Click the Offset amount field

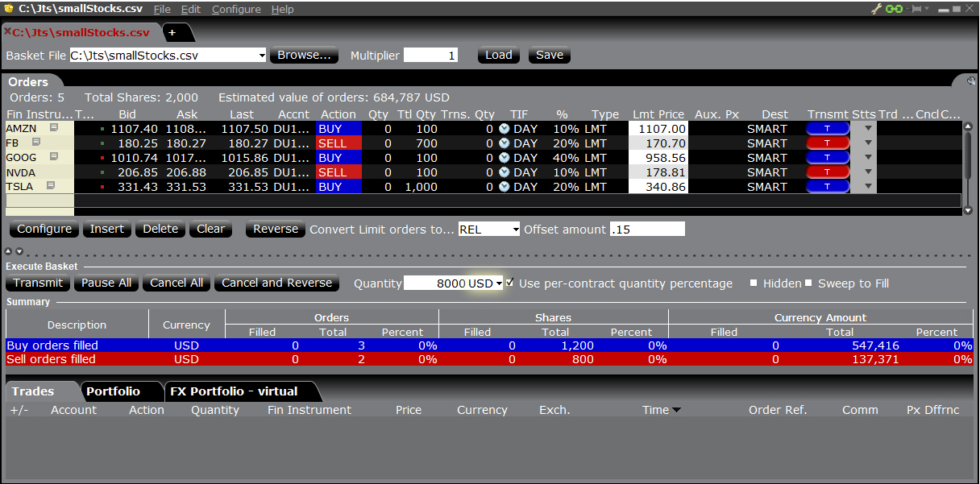647,230
